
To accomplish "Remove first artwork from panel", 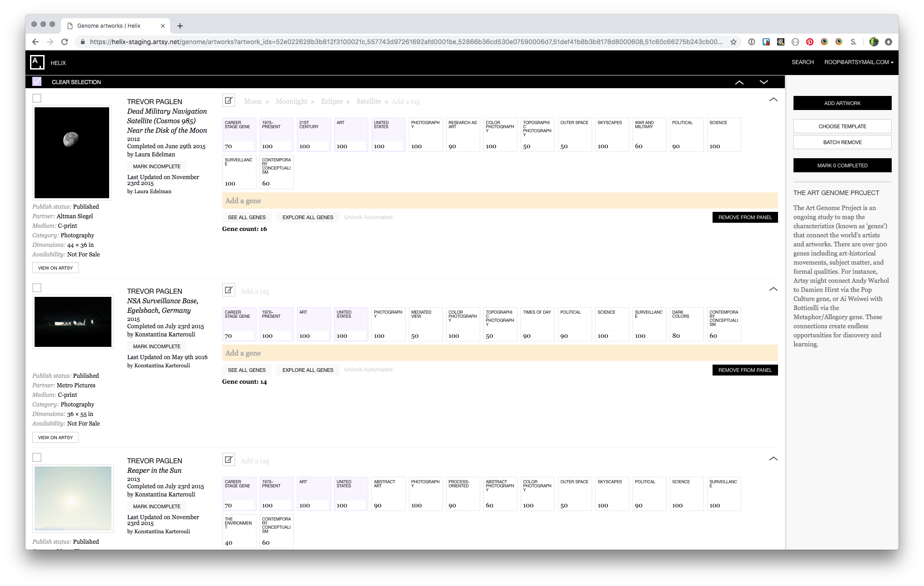I will click(745, 217).
